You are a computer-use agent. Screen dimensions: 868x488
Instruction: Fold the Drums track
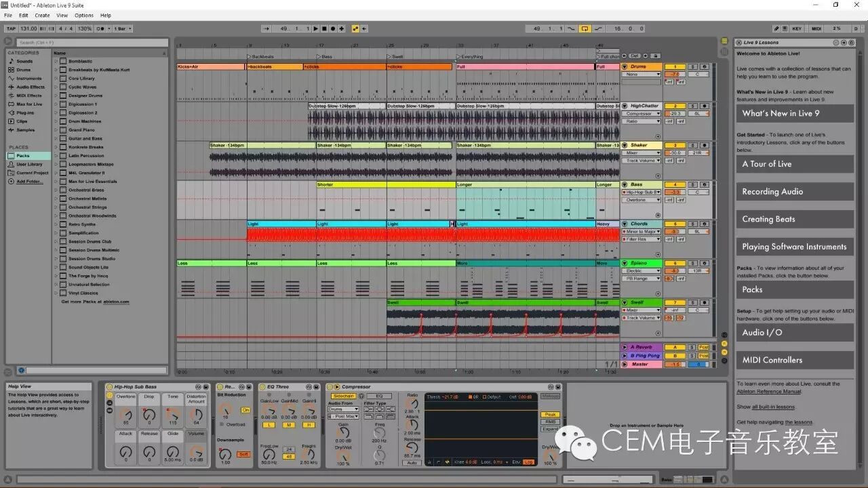tap(625, 66)
